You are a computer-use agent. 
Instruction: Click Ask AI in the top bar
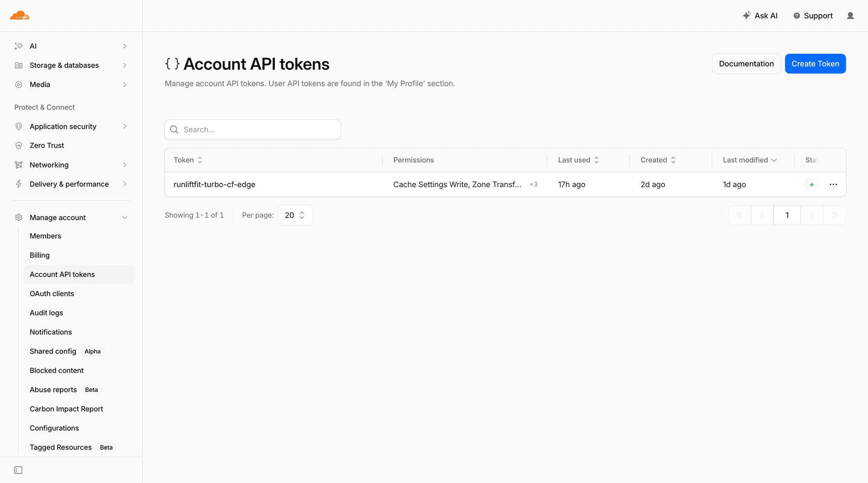[760, 16]
